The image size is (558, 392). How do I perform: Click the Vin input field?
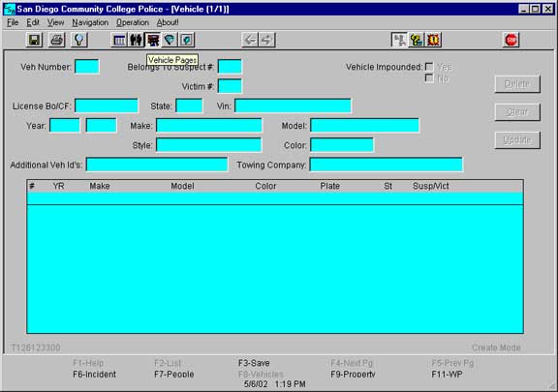(x=293, y=106)
